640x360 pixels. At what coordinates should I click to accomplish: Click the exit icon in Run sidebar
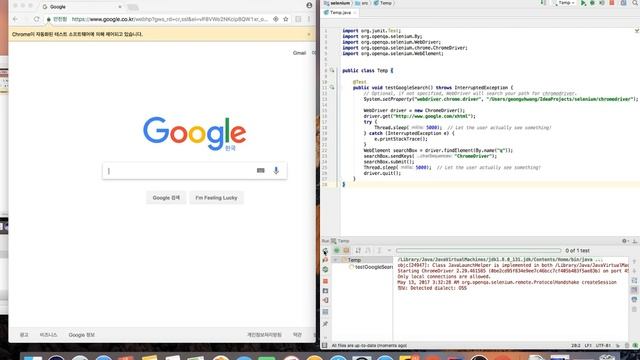point(325,300)
